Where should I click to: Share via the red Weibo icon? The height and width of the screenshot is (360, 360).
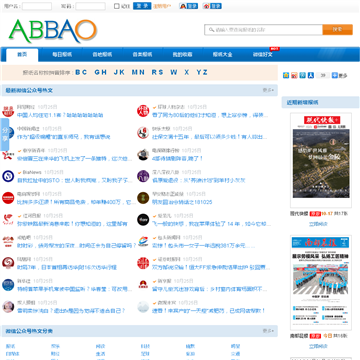click(294, 75)
